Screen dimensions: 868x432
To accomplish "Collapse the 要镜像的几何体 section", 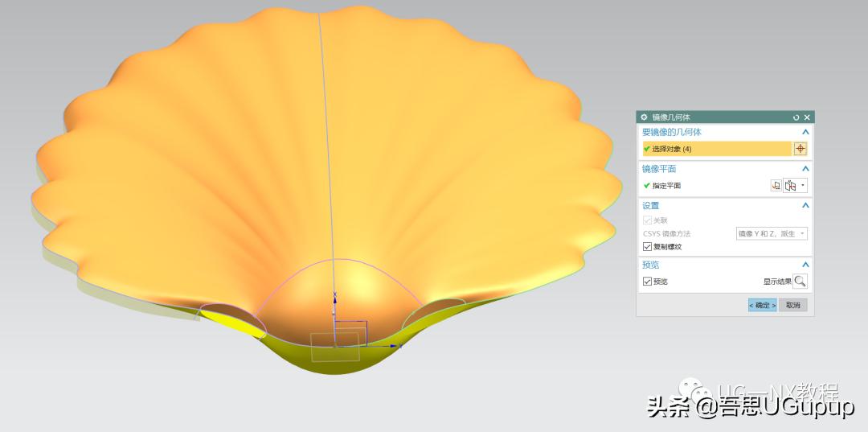I will pos(805,133).
